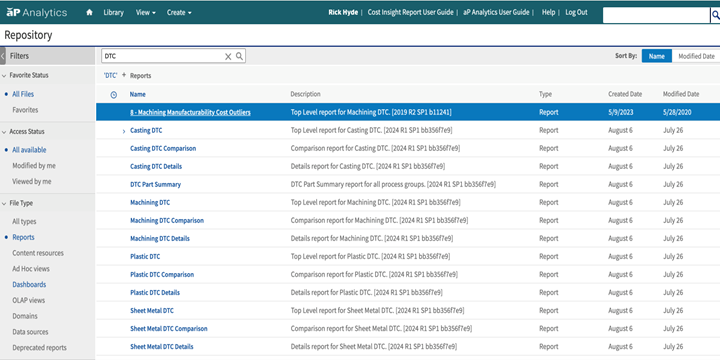Click the Description column header
720x360 pixels.
[305, 94]
